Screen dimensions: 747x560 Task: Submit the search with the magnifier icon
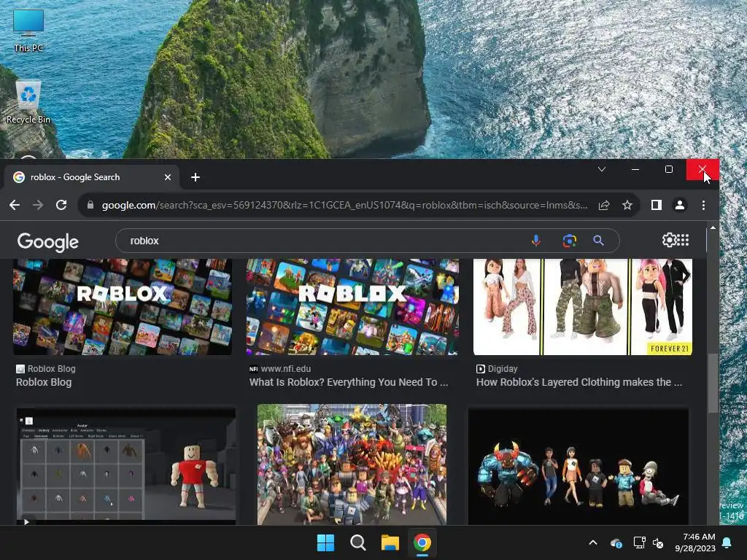[x=599, y=241]
